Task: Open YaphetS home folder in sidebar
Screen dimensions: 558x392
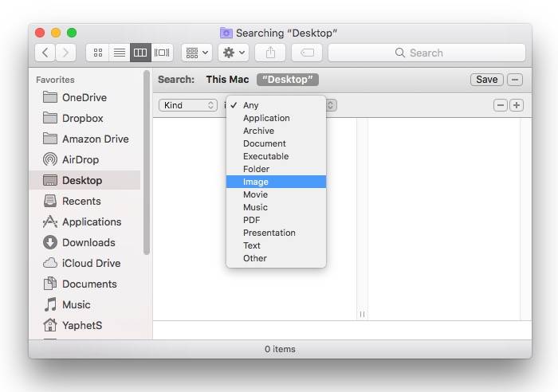Action: (84, 325)
